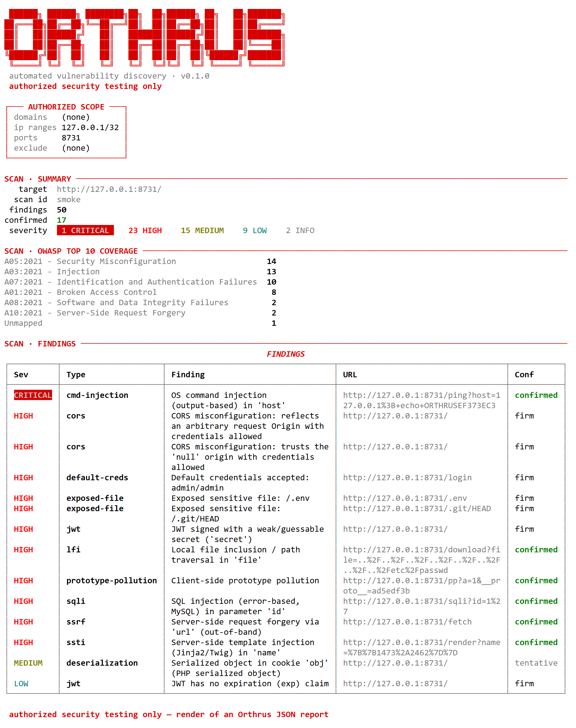
Task: Click the '23 HIGH' severity count
Action: pos(145,230)
